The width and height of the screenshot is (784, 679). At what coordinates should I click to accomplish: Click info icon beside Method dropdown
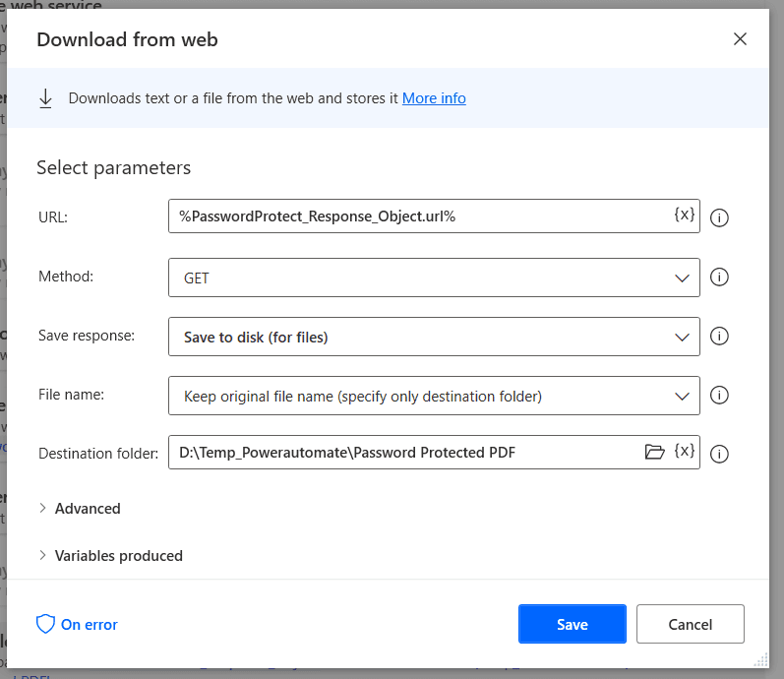[x=719, y=278]
